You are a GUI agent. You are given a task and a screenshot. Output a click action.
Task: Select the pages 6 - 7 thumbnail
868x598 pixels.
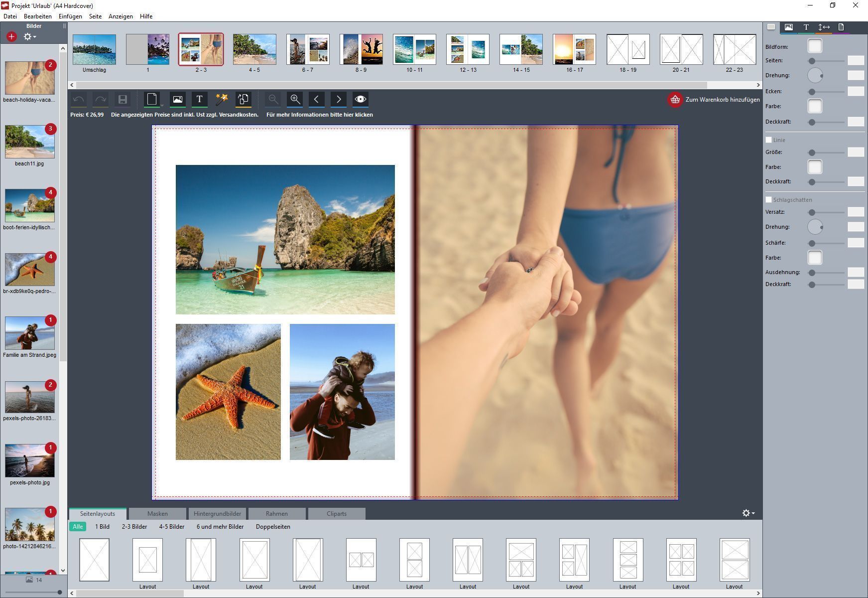[308, 50]
